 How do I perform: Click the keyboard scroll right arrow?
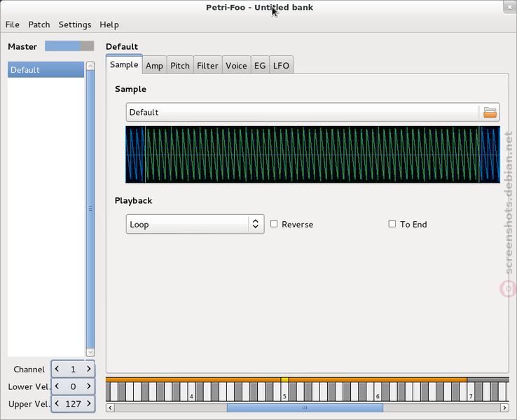(504, 408)
